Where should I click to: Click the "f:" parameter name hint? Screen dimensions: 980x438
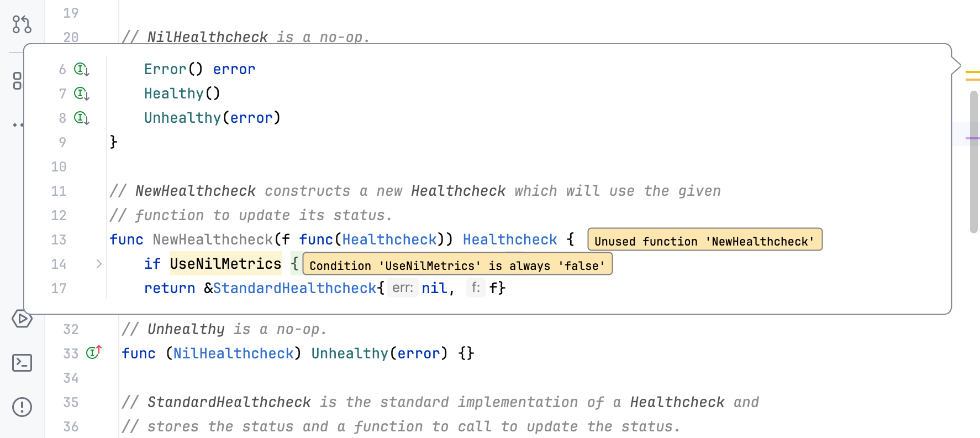475,288
